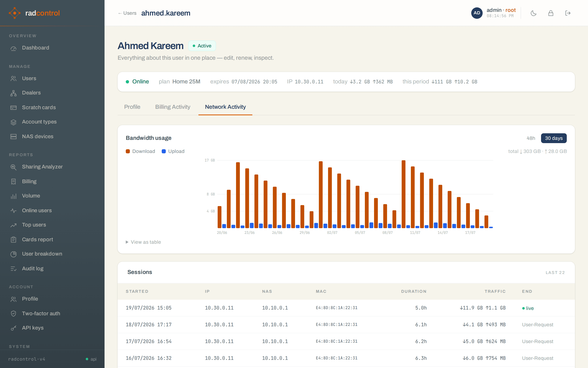This screenshot has width=588, height=368.
Task: Click the radcontrol logo icon
Action: pyautogui.click(x=14, y=13)
